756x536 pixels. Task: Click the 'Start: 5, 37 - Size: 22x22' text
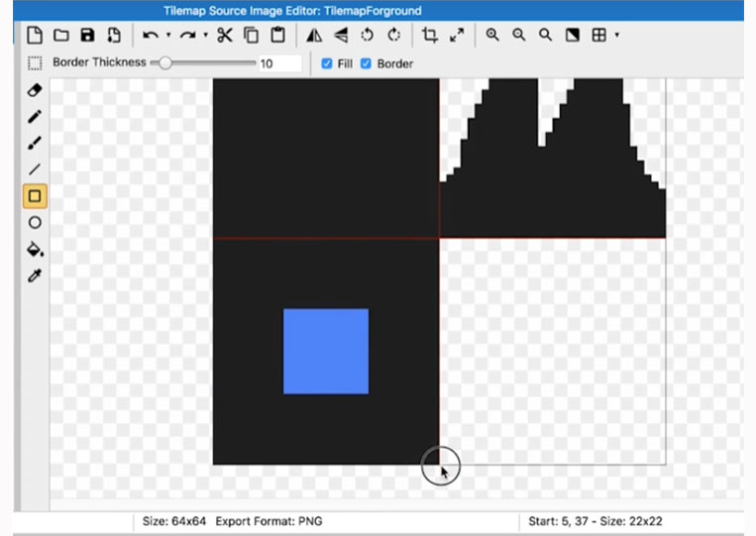point(594,521)
